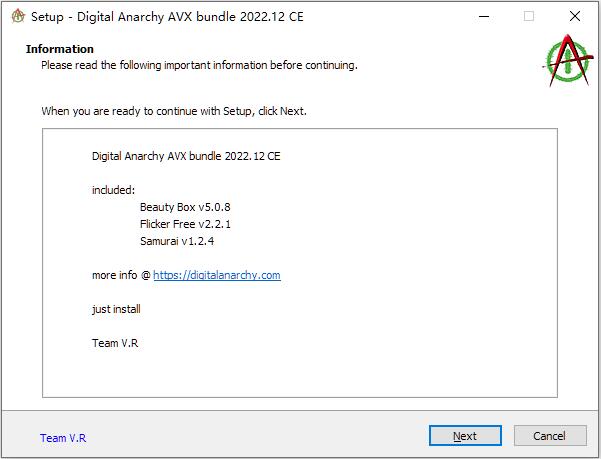
Task: Click the Digital Anarchy logo image
Action: [567, 61]
